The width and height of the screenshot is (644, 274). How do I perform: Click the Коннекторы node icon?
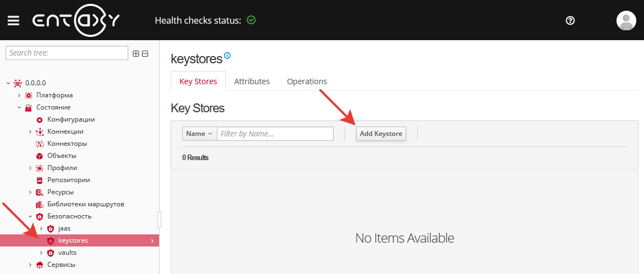pos(40,144)
